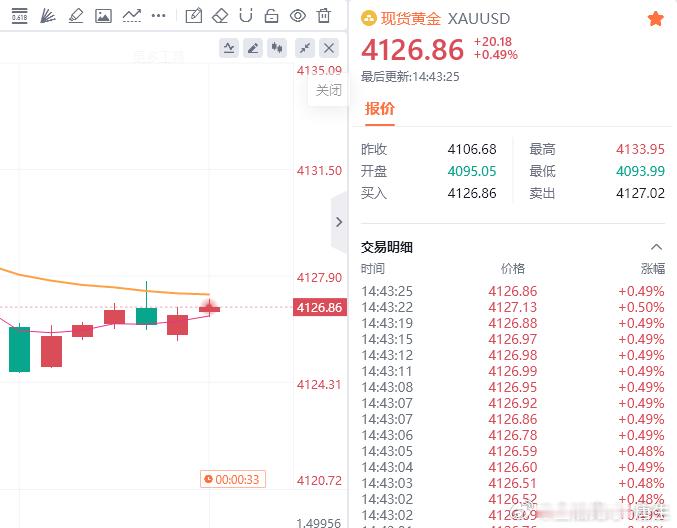Collapse the 交易明细 section with the chevron
This screenshot has height=528, width=677.
tap(656, 247)
